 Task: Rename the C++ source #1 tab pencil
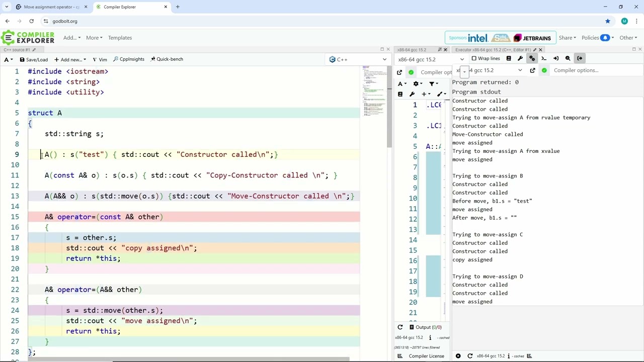pos(35,50)
